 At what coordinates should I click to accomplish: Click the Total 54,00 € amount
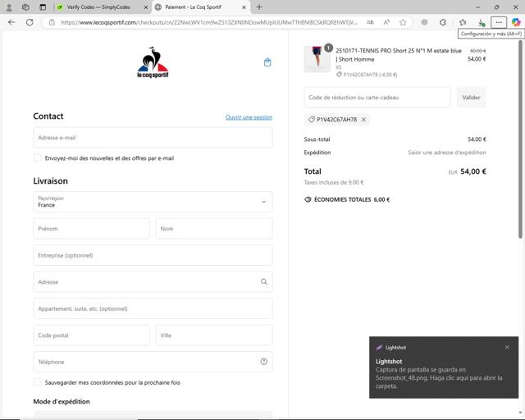click(x=473, y=171)
